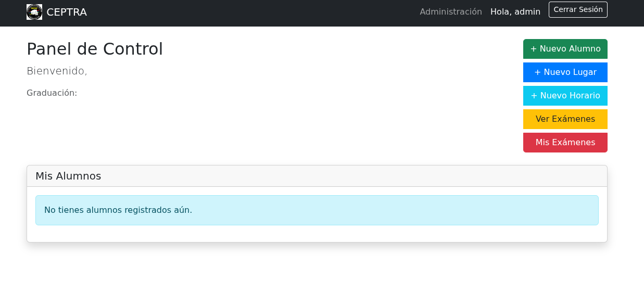Click the Hola, admin greeting

click(x=515, y=11)
